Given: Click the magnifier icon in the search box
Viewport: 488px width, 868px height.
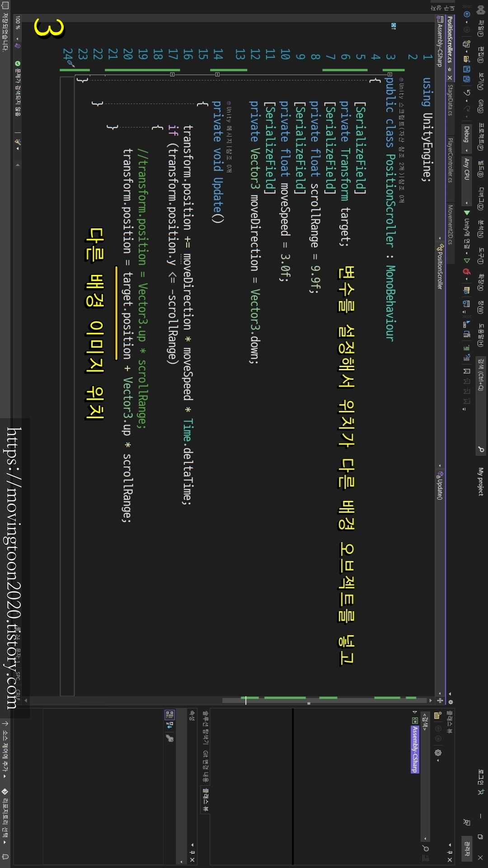Looking at the screenshot, I should [481, 449].
